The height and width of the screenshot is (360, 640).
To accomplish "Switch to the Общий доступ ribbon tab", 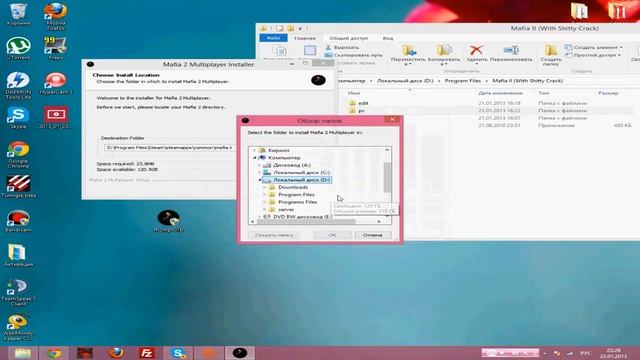I will pyautogui.click(x=349, y=38).
